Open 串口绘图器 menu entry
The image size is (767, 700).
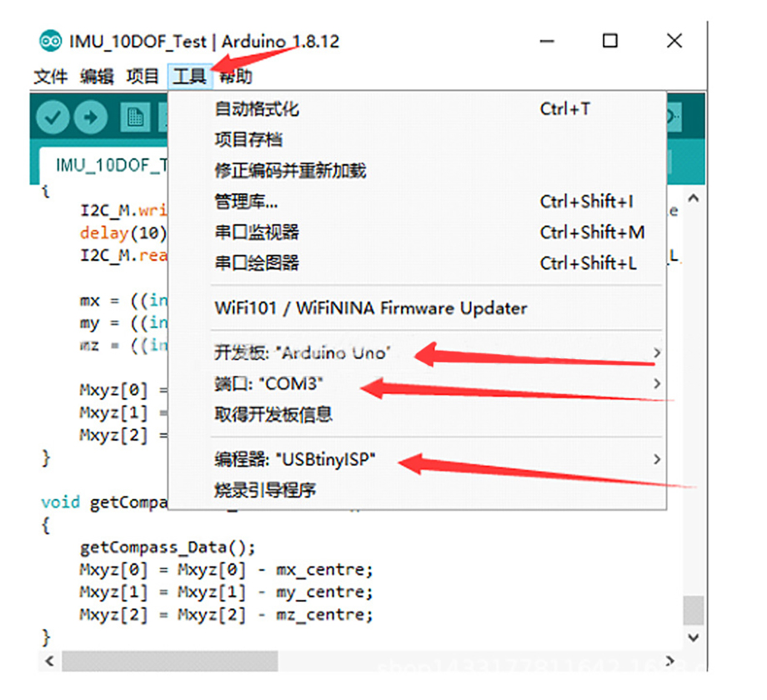pyautogui.click(x=417, y=263)
